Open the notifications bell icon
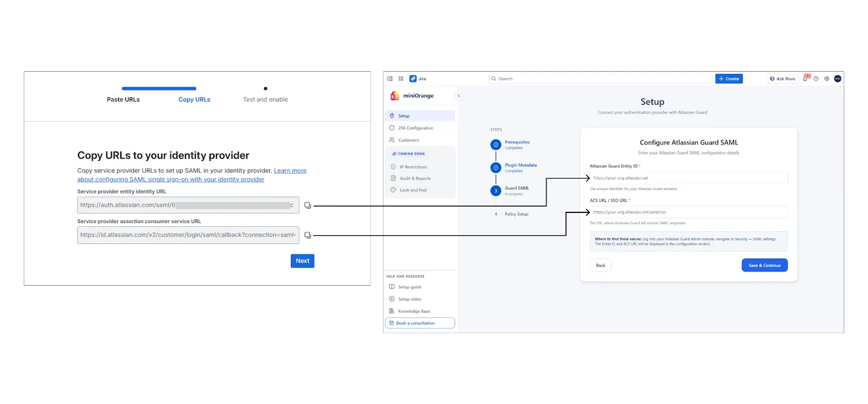 click(x=806, y=78)
